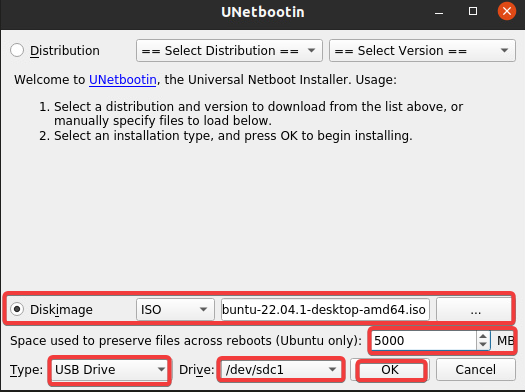Screen dimensions: 525x392
Task: Click the 'Space used to preserve files' label
Action: 186,340
